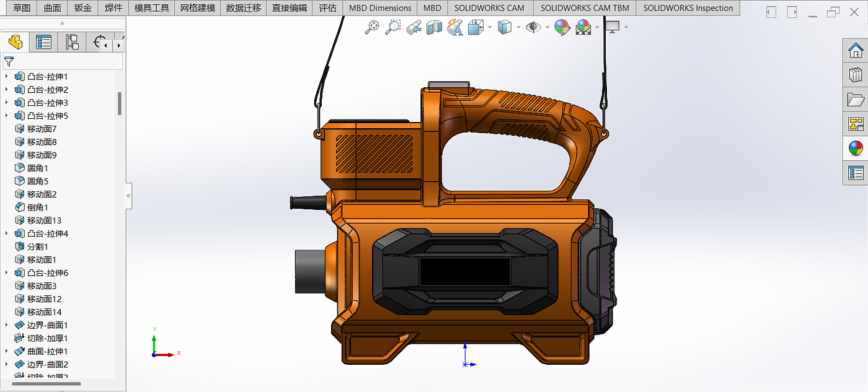Viewport: 868px width, 392px height.
Task: Activate the Zoom to Area tool
Action: 392,27
